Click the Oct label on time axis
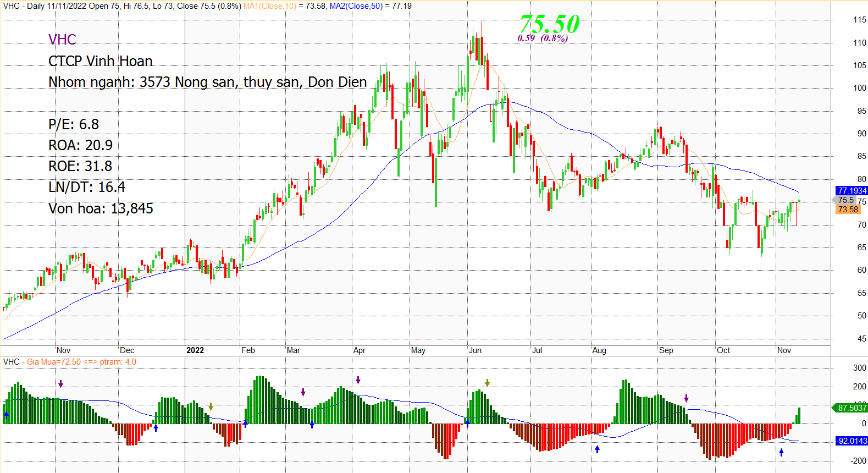This screenshot has width=868, height=473. coord(723,350)
